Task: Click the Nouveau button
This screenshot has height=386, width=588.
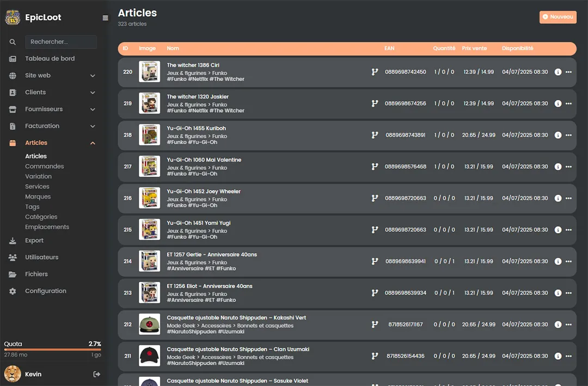Action: (x=558, y=17)
